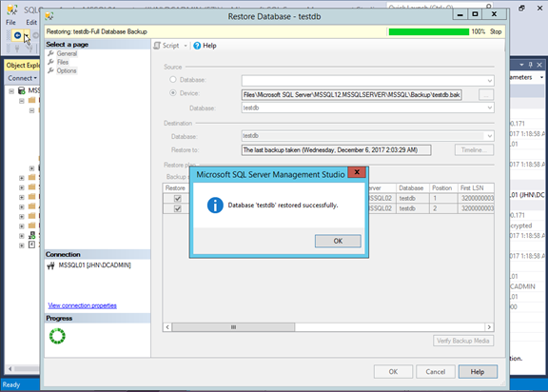
Task: Click the Restore column header
Action: click(x=175, y=188)
